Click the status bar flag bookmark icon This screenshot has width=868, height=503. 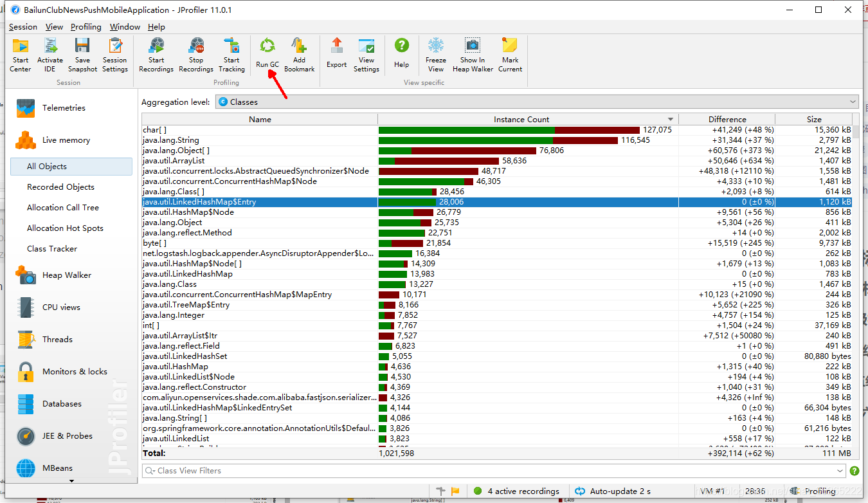pyautogui.click(x=455, y=491)
